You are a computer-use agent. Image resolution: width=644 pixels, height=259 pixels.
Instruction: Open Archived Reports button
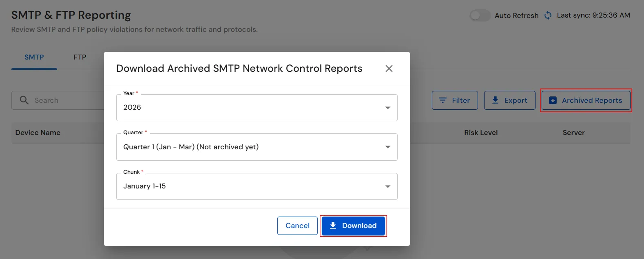(586, 100)
